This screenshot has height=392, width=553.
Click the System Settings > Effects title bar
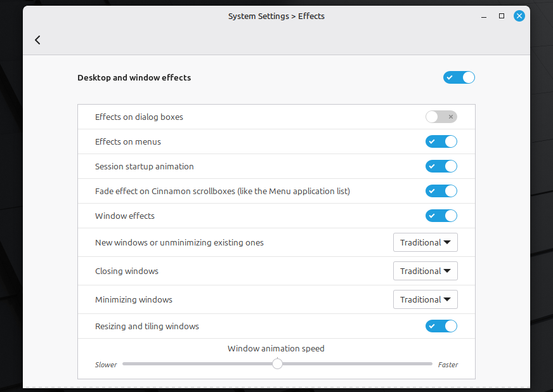(276, 16)
